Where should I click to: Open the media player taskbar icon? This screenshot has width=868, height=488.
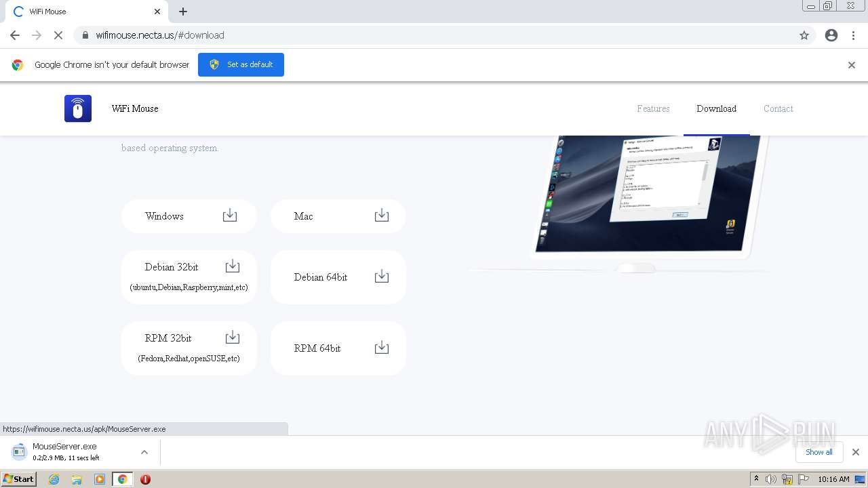pyautogui.click(x=100, y=479)
